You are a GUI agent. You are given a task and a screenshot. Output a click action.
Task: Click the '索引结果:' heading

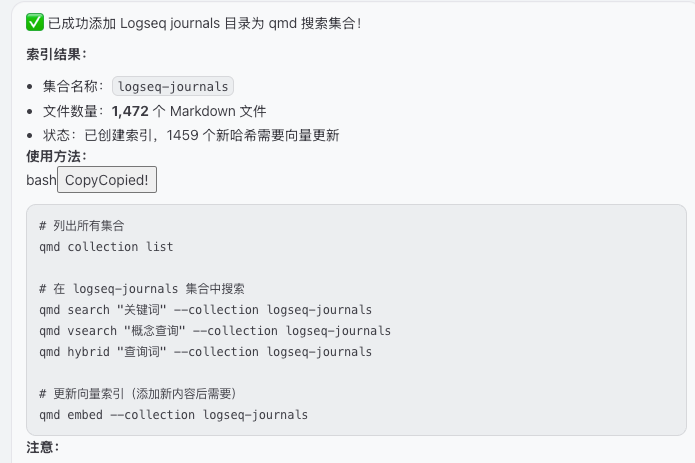(57, 54)
